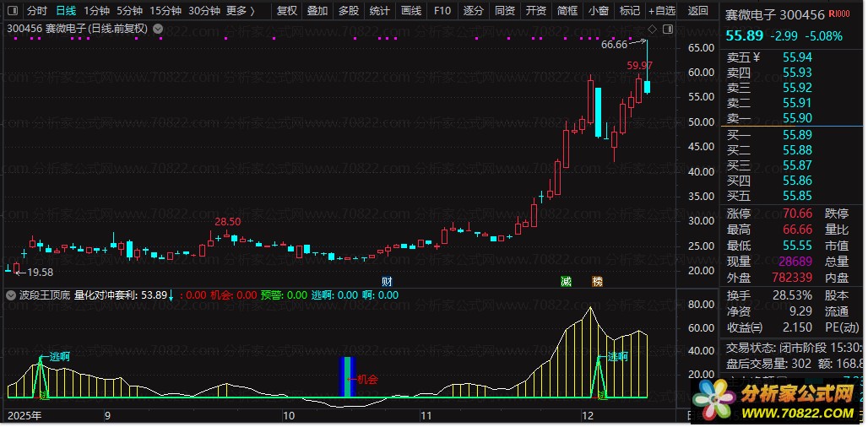Click the 机会 blue signal bar
Image resolution: width=868 pixels, height=427 pixels.
[x=347, y=376]
